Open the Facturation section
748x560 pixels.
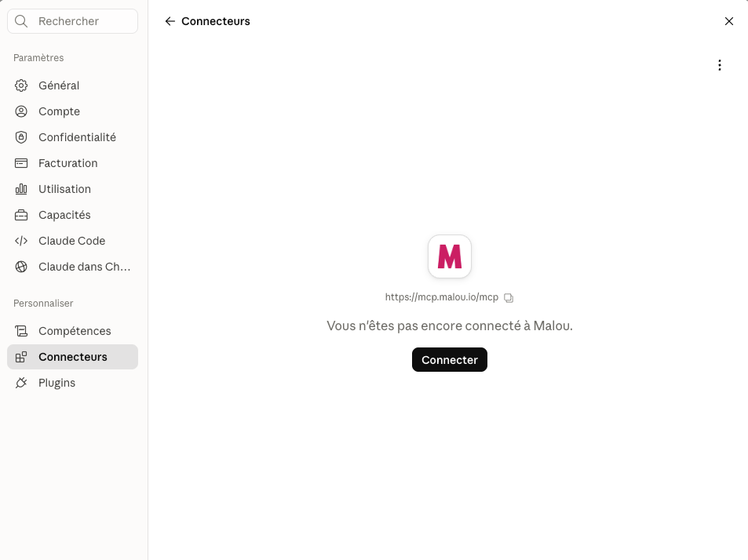coord(72,163)
